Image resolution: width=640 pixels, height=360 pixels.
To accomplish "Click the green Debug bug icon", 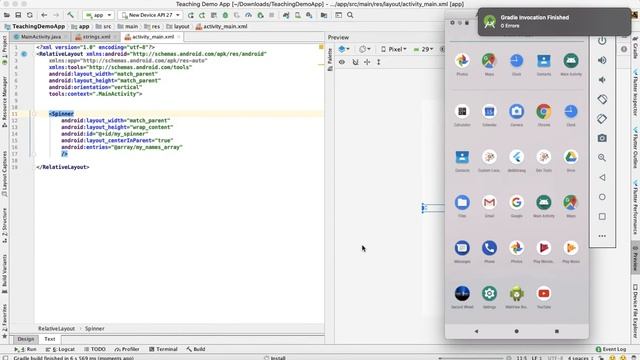I will [x=225, y=15].
